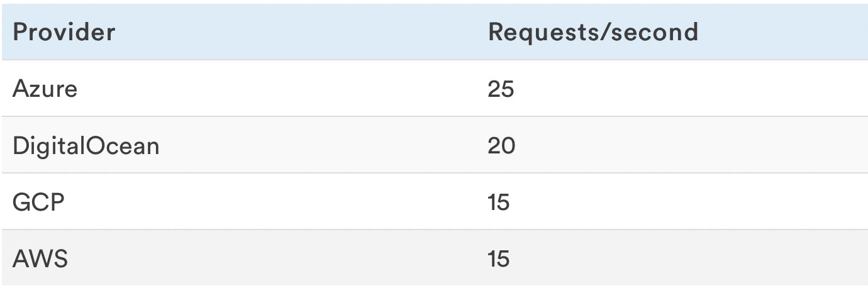Click the AWS text in last row
868x288 pixels.
(x=40, y=258)
